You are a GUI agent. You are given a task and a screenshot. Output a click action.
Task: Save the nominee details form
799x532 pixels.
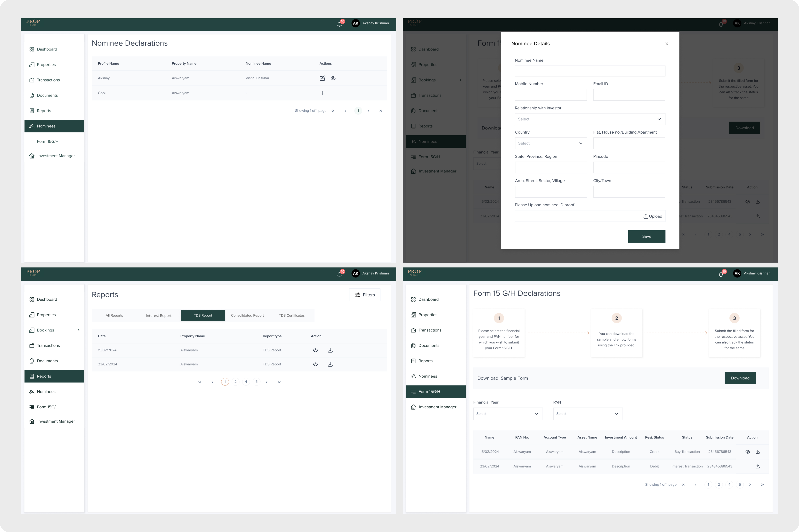pyautogui.click(x=646, y=236)
